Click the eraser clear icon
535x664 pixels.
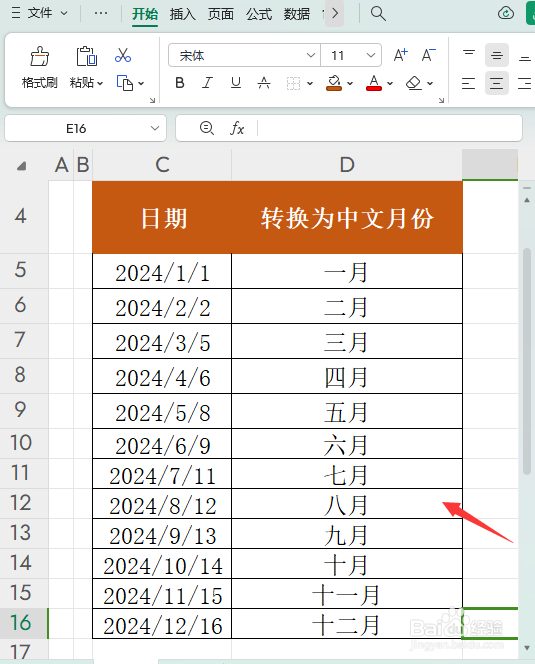413,83
